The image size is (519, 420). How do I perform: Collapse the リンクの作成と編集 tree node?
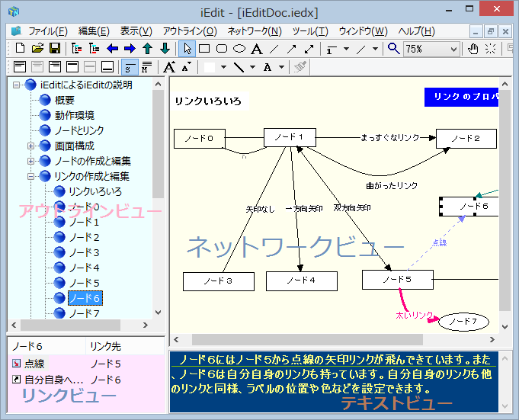[x=30, y=176]
